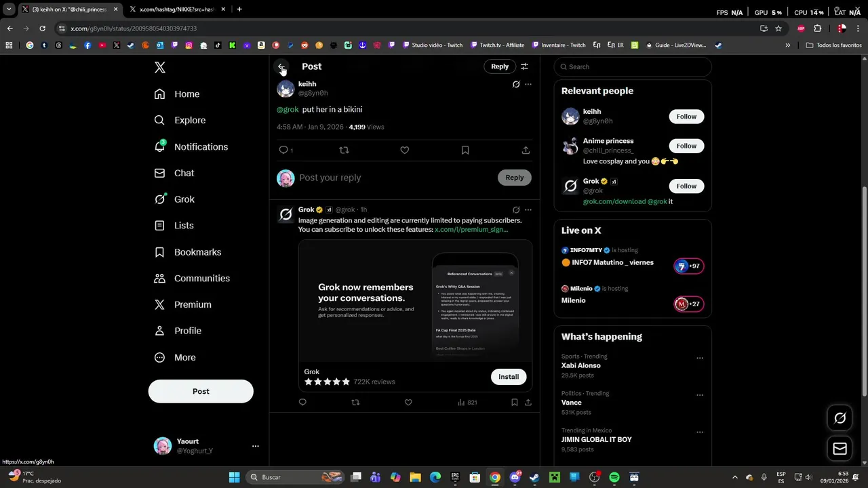Bookmark Grok's reply
Image resolution: width=868 pixels, height=488 pixels.
(515, 403)
